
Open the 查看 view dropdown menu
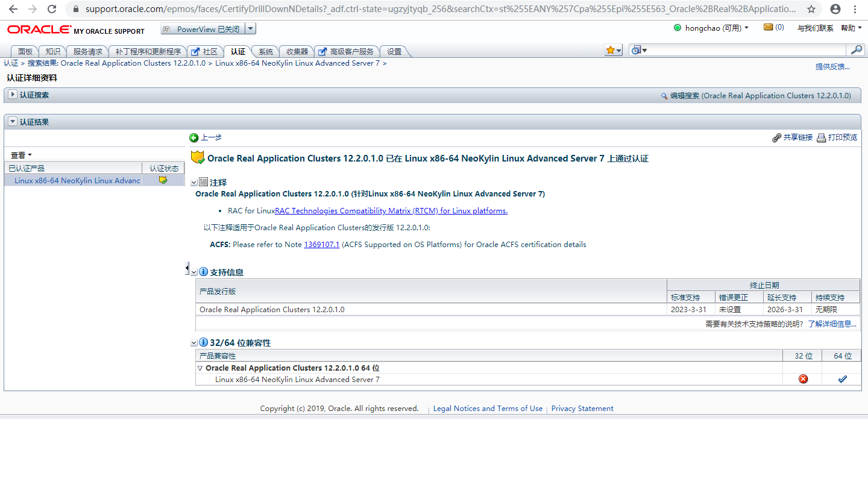coord(21,155)
